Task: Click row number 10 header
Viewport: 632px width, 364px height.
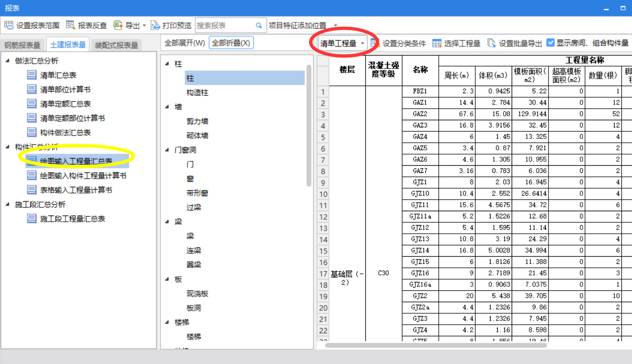Action: (x=323, y=194)
